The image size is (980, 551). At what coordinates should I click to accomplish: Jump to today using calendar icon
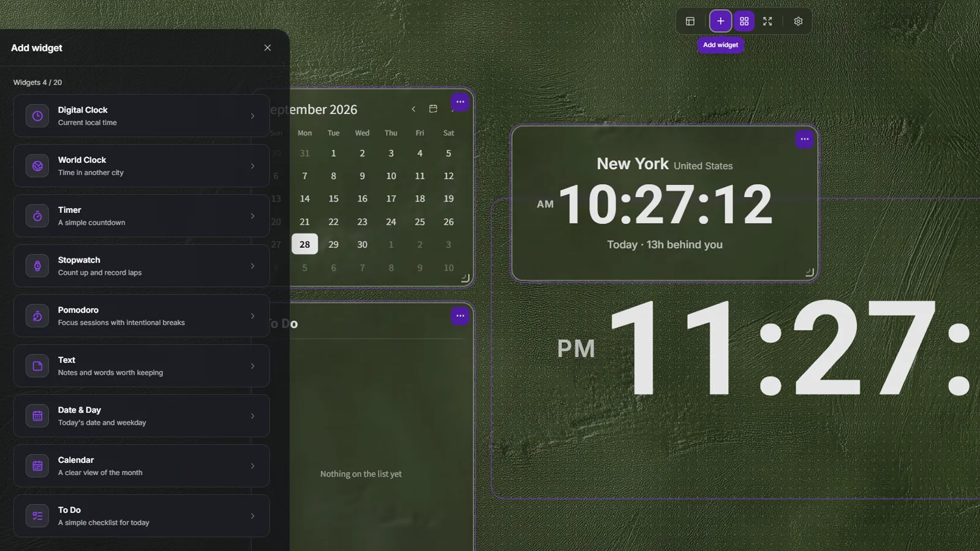(x=433, y=109)
